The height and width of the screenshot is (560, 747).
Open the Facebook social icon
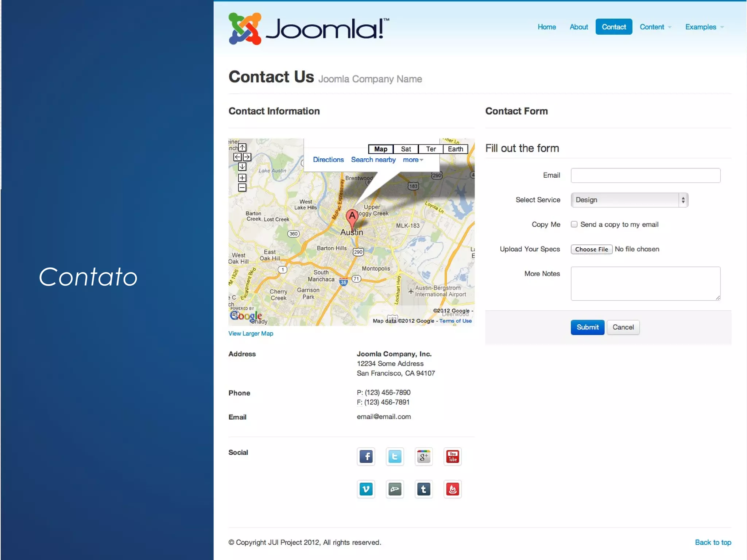[x=366, y=456]
